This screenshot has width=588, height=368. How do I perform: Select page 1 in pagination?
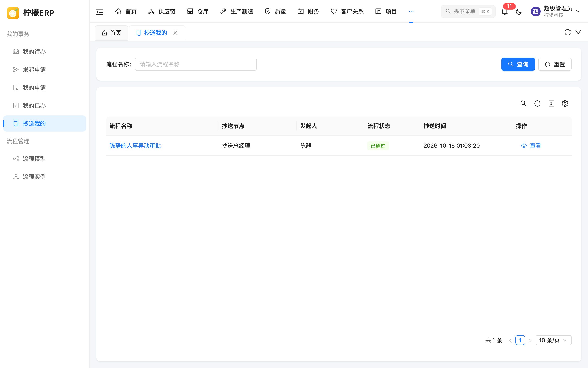click(x=520, y=340)
